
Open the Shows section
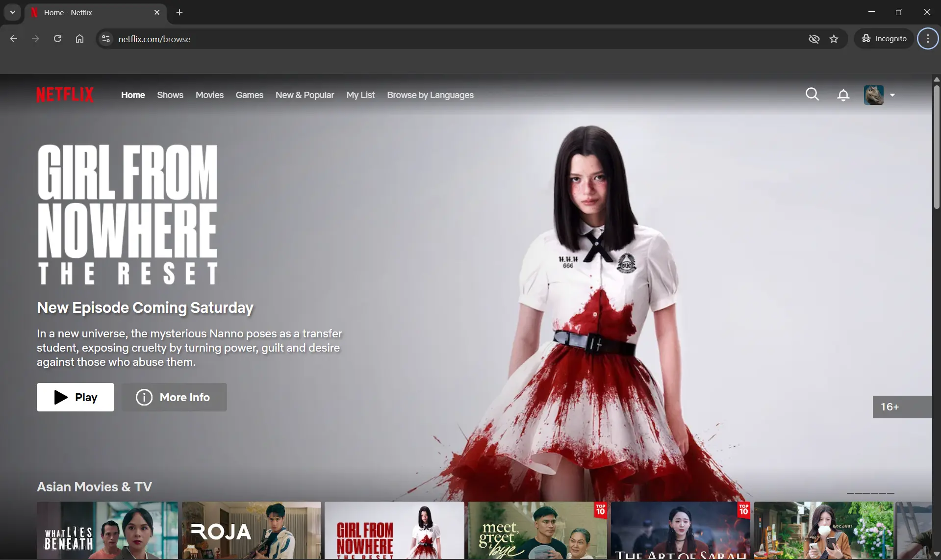click(170, 95)
